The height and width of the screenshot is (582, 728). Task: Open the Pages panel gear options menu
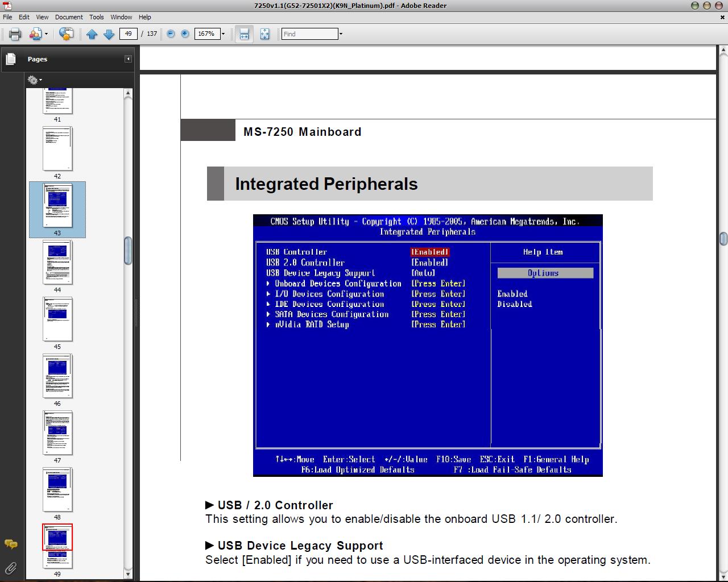pos(35,80)
